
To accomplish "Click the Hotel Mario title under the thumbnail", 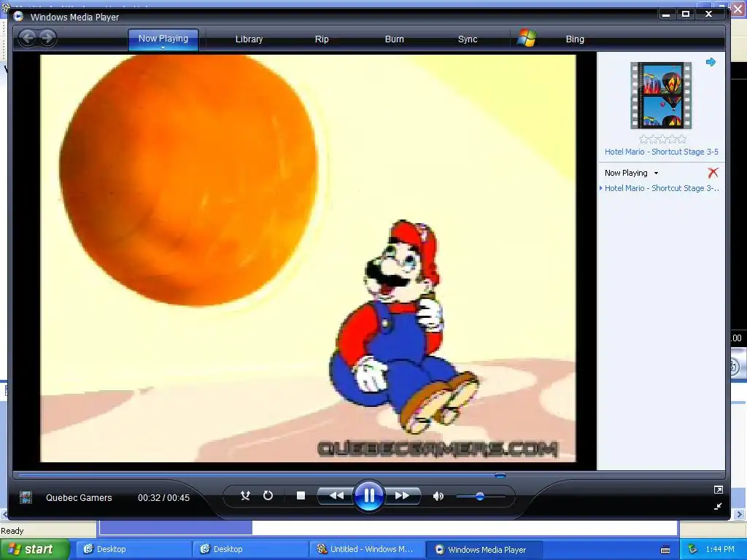I will 661,152.
